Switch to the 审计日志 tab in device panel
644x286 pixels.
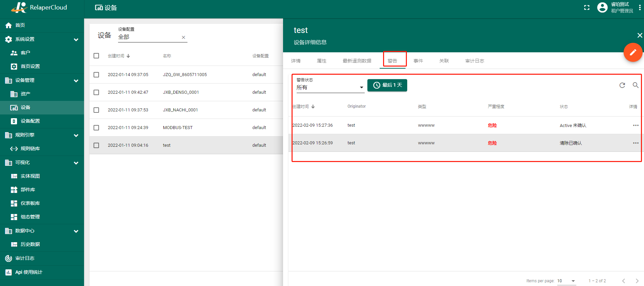coord(475,61)
